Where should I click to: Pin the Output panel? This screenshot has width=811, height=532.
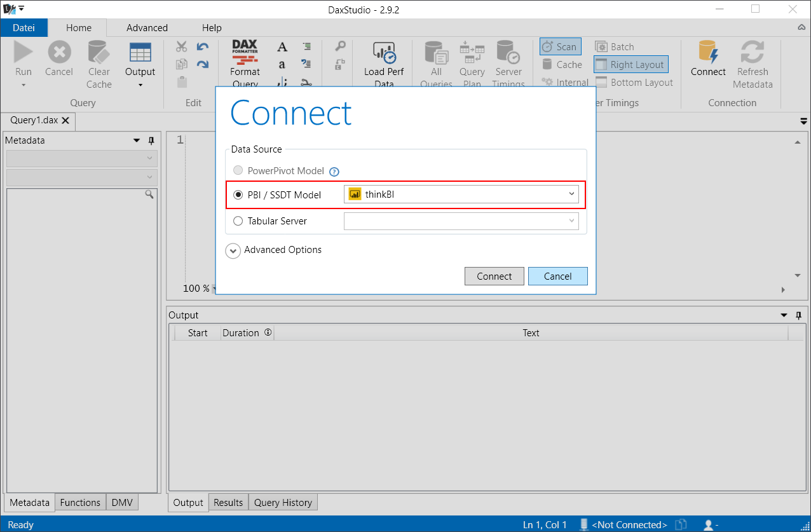(799, 315)
